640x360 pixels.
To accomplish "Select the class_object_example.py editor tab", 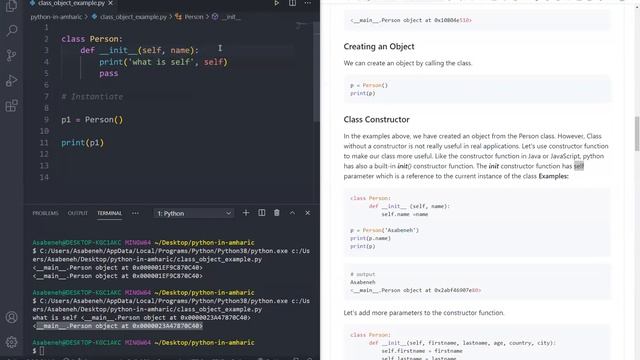I will coord(71,3).
